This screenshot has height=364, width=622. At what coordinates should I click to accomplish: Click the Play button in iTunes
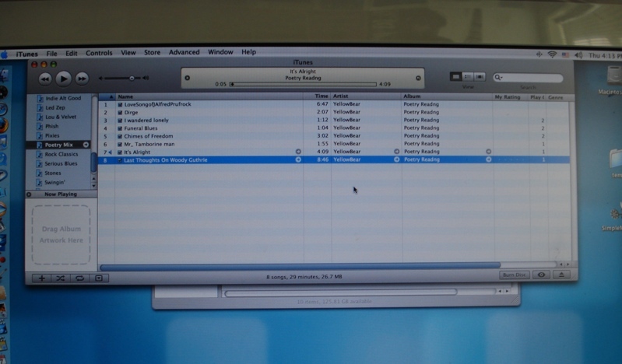click(64, 78)
